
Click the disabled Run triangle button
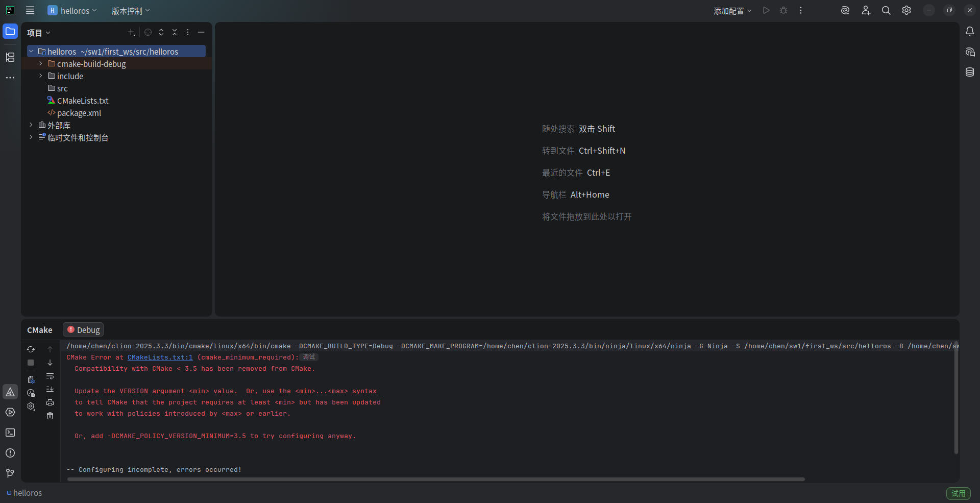click(766, 10)
